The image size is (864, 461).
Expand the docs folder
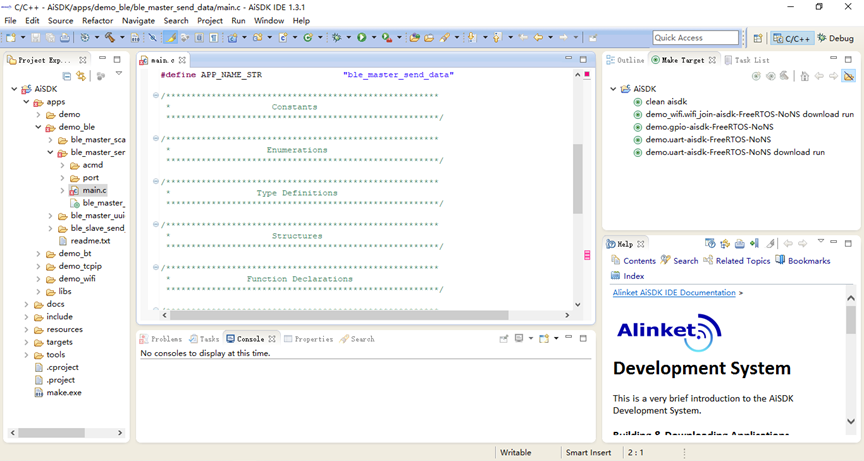(x=26, y=304)
